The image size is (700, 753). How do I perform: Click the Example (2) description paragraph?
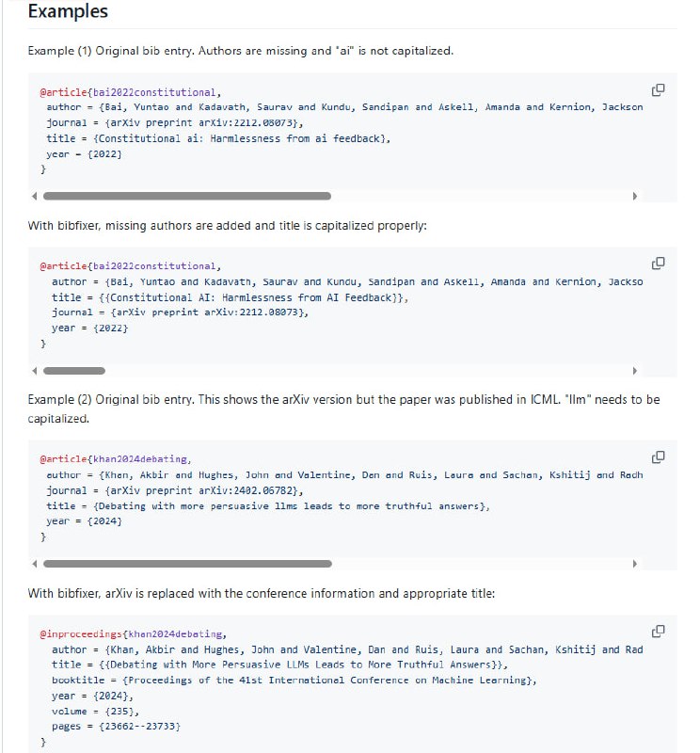[x=343, y=409]
